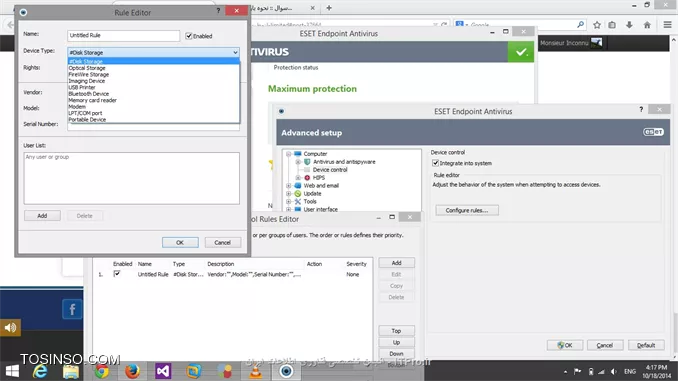Screen dimensions: 678x381
Task: Click the rule Name input field
Action: click(x=124, y=35)
